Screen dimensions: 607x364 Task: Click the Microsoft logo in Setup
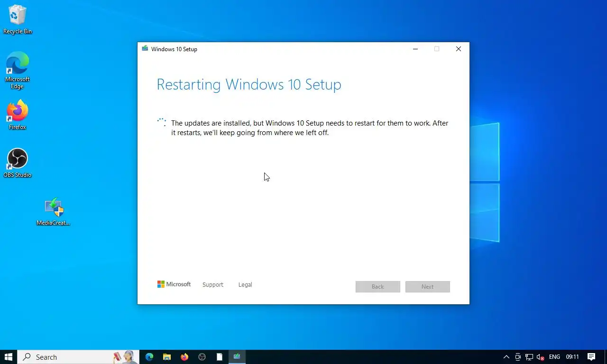(174, 284)
